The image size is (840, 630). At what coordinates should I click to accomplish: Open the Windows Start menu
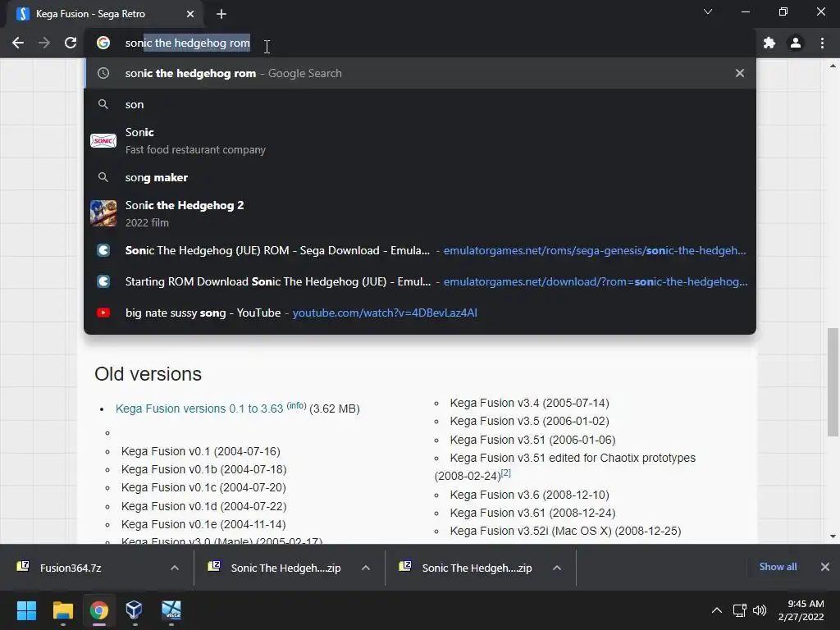(x=26, y=610)
